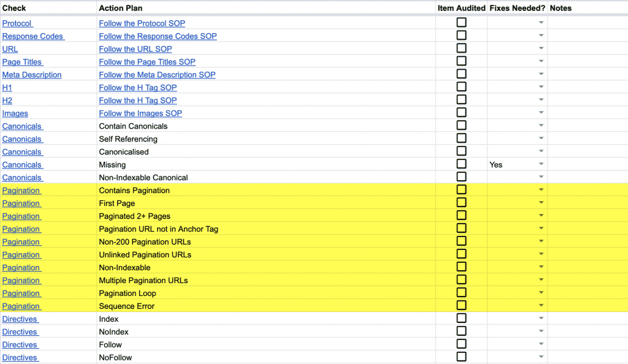Tick the Item Audited checkbox for Protocol
The image size is (628, 364).
[461, 23]
